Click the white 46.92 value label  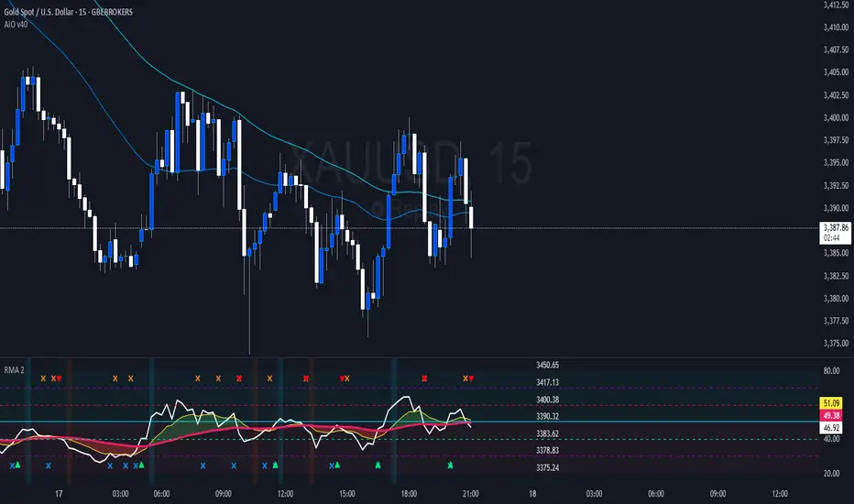[x=831, y=428]
